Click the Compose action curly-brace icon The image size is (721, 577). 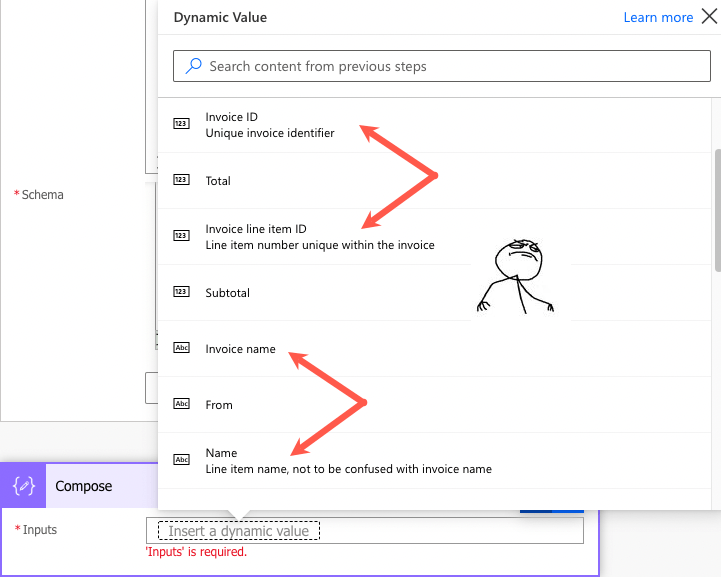click(x=24, y=486)
